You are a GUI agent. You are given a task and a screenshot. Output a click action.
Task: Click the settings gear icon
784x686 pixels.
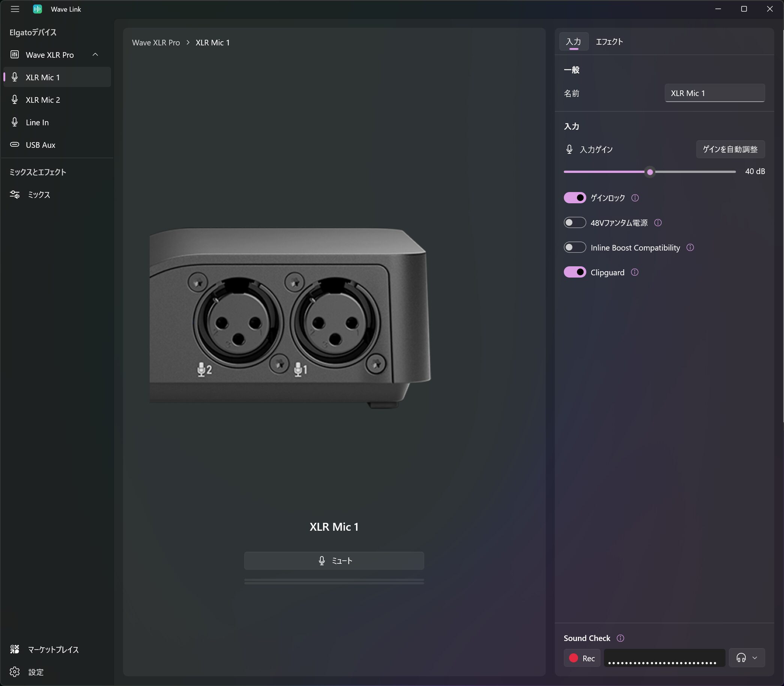[x=15, y=671]
